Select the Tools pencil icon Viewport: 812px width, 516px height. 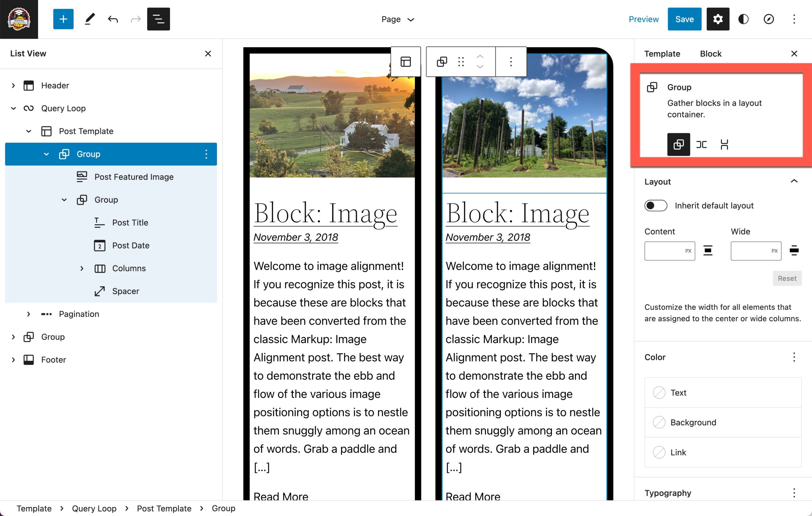(x=89, y=19)
